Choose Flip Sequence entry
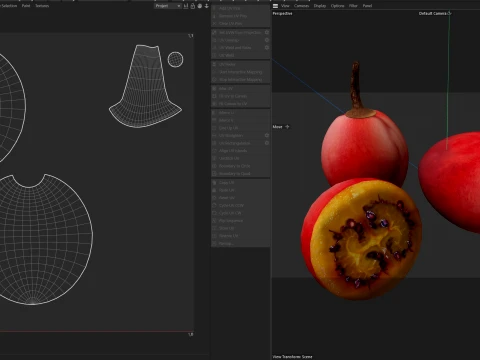 pos(241,221)
